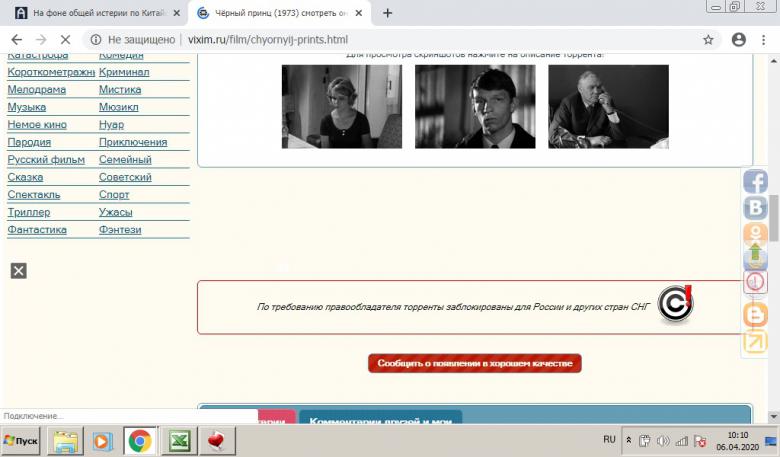This screenshot has height=457, width=780.
Task: Open the Советский genre link
Action: [125, 177]
